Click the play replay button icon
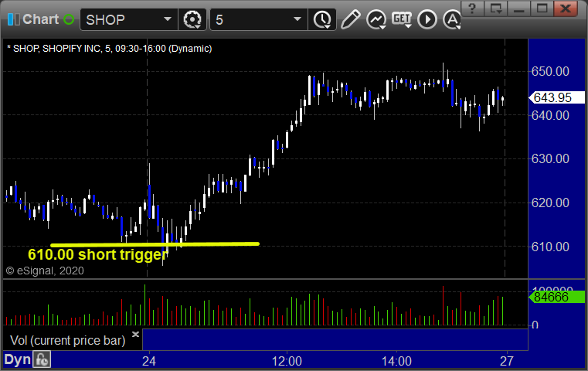 [427, 19]
